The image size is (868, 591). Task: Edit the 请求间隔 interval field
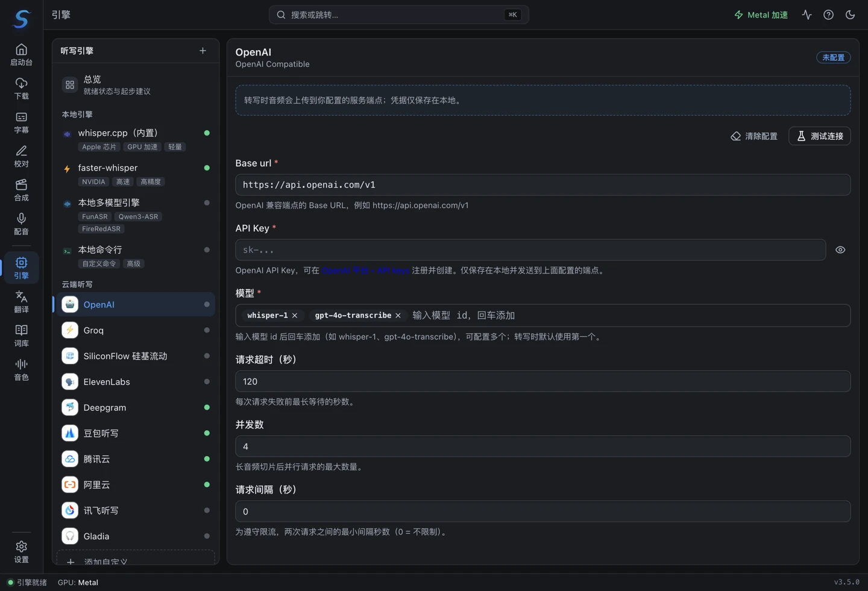tap(542, 511)
